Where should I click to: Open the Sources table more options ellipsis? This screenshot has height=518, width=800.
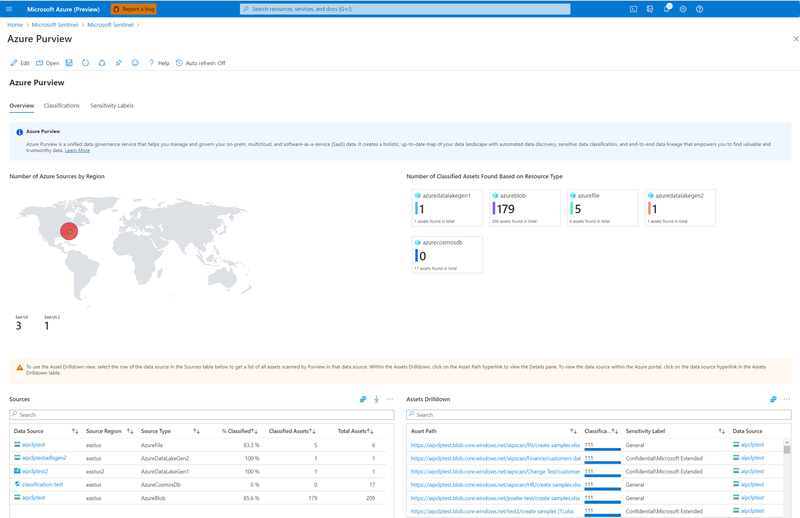click(390, 399)
